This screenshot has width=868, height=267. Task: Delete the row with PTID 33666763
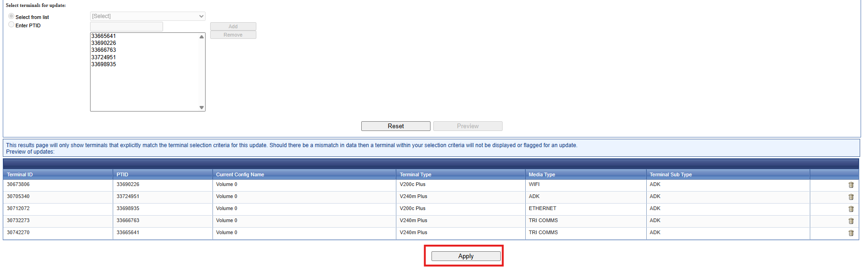click(850, 221)
